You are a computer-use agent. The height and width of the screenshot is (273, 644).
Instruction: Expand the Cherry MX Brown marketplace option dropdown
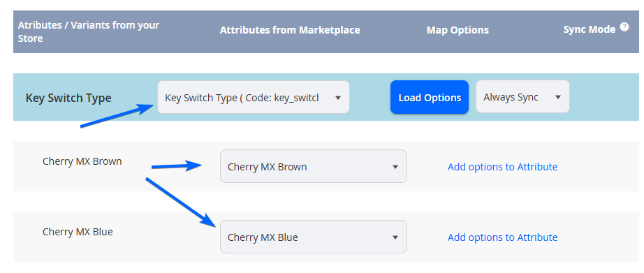314,166
